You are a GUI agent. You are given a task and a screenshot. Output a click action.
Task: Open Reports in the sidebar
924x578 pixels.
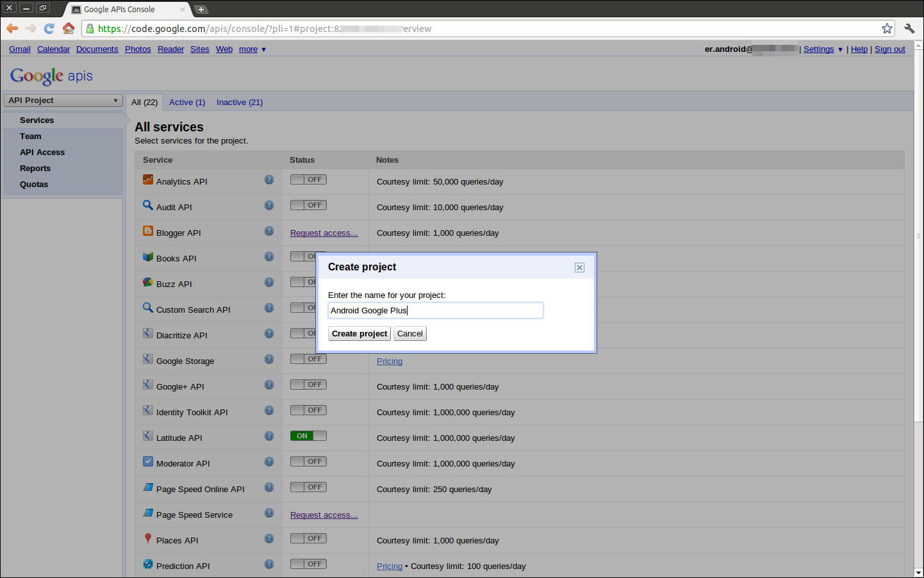tap(35, 169)
